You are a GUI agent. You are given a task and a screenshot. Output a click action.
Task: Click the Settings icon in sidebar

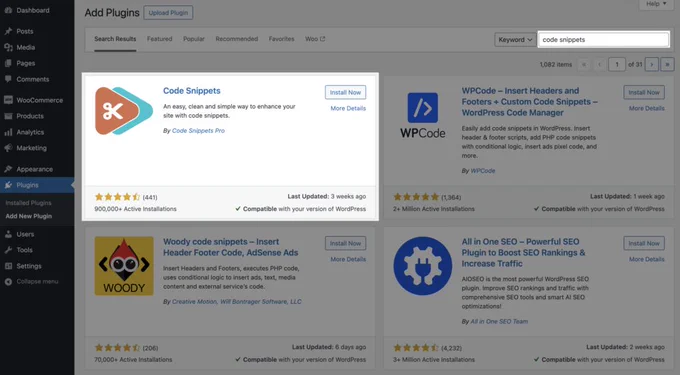(x=8, y=266)
